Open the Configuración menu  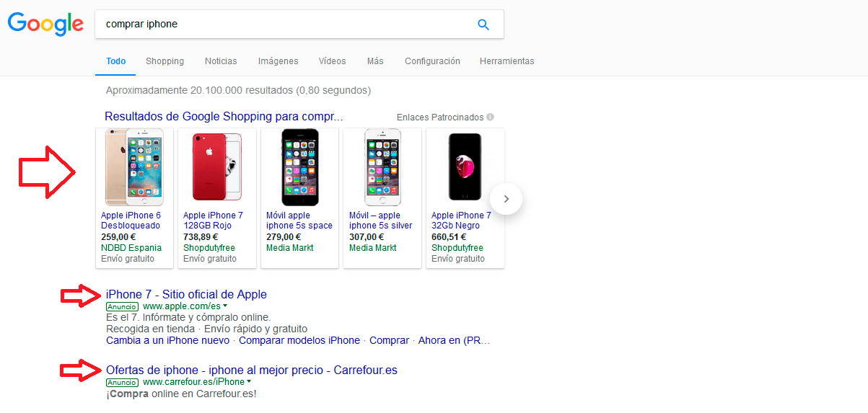tap(432, 61)
